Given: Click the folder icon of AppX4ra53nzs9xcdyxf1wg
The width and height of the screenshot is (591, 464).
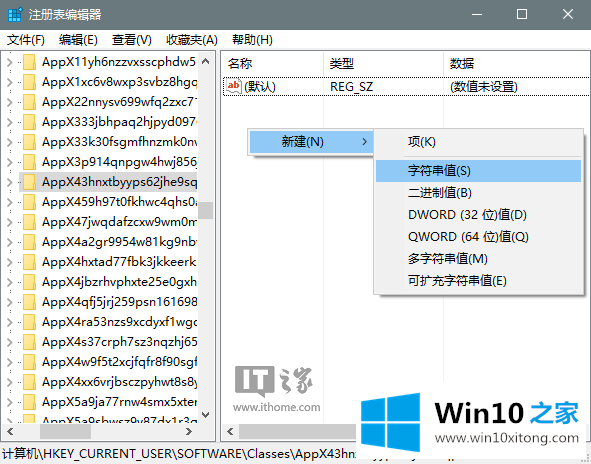Looking at the screenshot, I should point(29,322).
